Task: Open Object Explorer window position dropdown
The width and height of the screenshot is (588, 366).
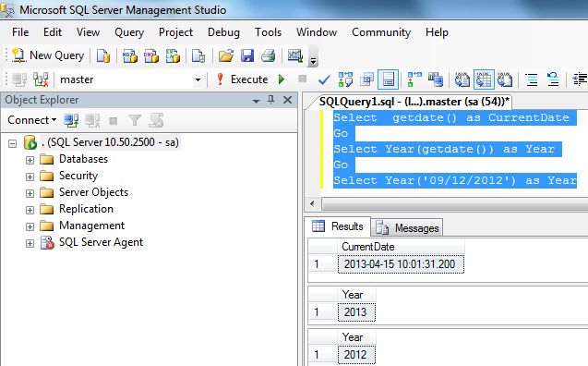Action: (256, 101)
